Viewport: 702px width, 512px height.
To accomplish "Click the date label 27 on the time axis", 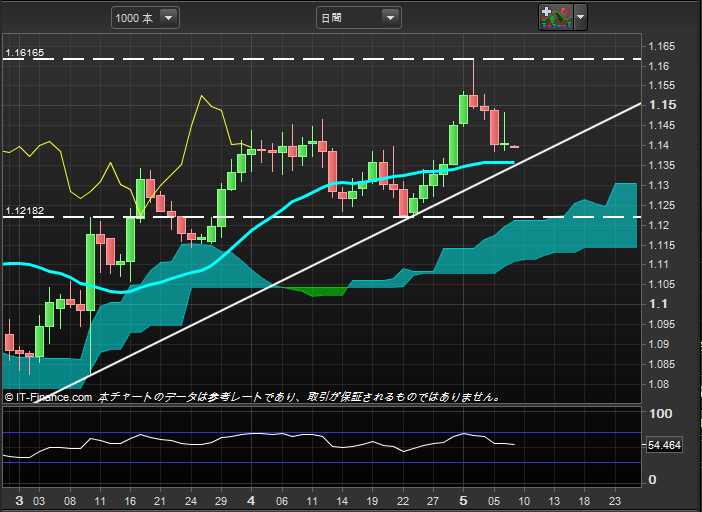I will coord(433,501).
